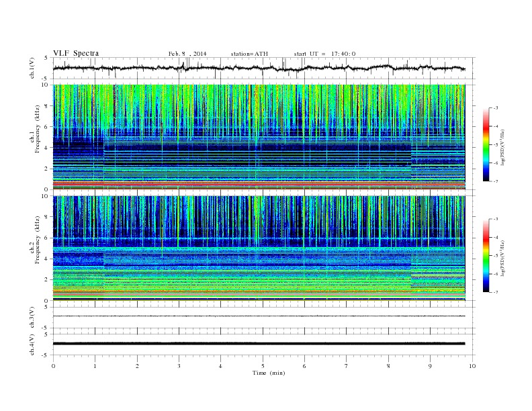
Task: Click the ch.2 colorbar "log(PSD)(V²/Hz)" label
Action: pos(502,258)
